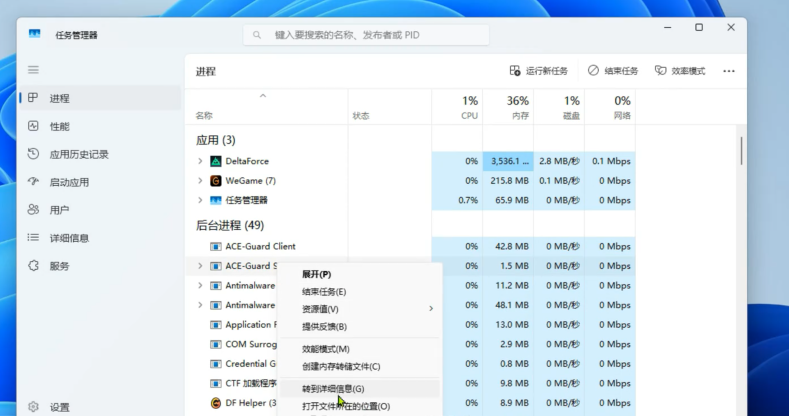This screenshot has height=416, width=789.
Task: Sort by the 内存 column header
Action: tap(508, 107)
